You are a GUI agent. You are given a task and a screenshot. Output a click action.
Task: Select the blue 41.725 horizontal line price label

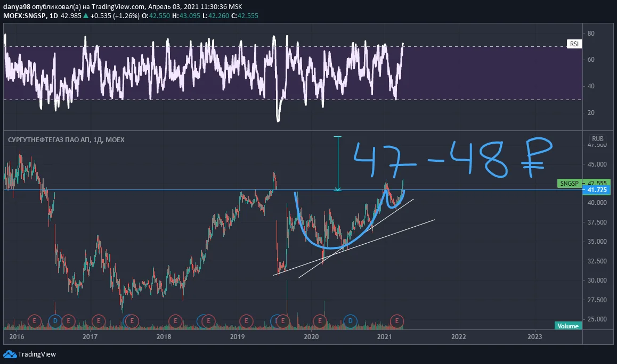coord(597,190)
